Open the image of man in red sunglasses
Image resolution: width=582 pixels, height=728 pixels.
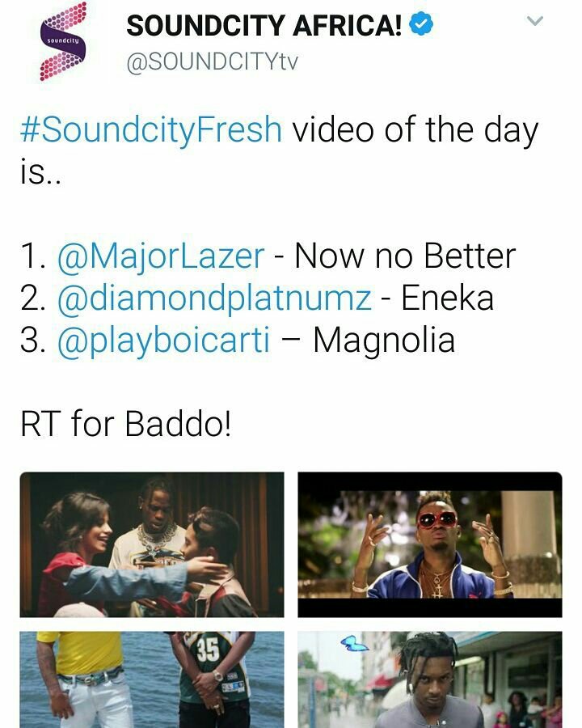click(x=430, y=544)
